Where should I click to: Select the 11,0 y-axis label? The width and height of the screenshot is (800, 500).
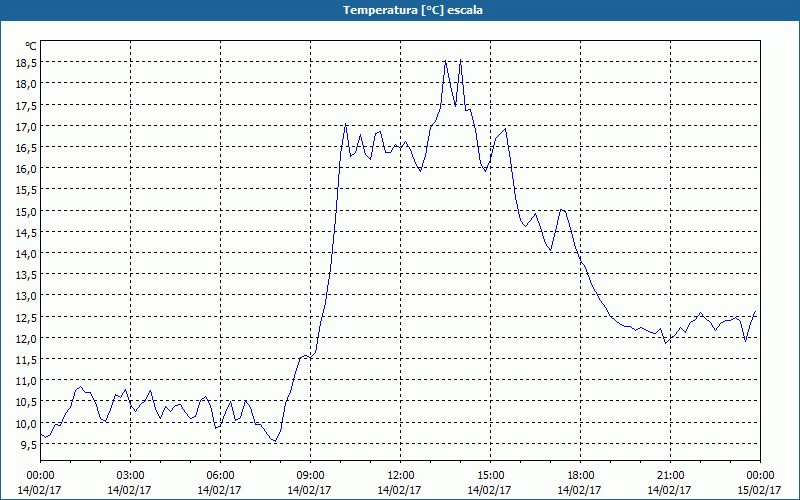26,381
